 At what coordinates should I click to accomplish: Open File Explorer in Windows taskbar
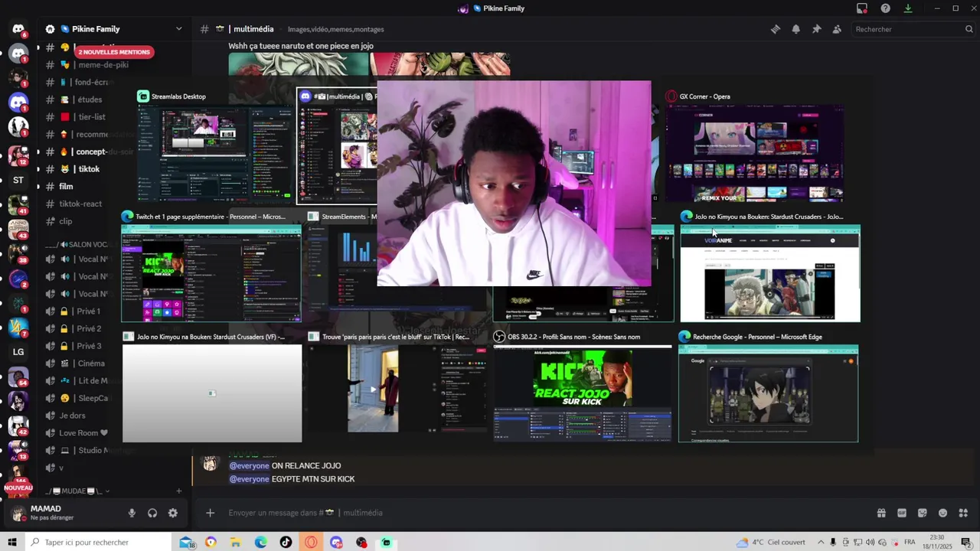[x=236, y=542]
